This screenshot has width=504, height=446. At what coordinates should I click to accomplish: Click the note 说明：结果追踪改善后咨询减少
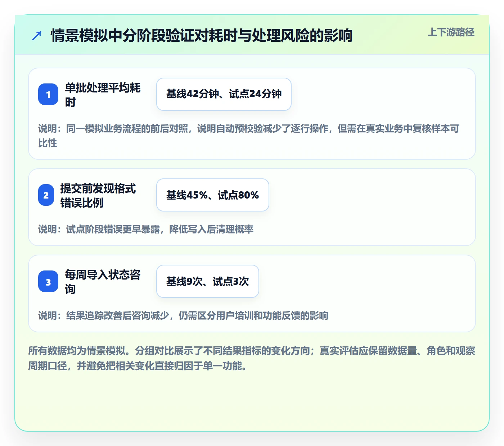tap(183, 315)
